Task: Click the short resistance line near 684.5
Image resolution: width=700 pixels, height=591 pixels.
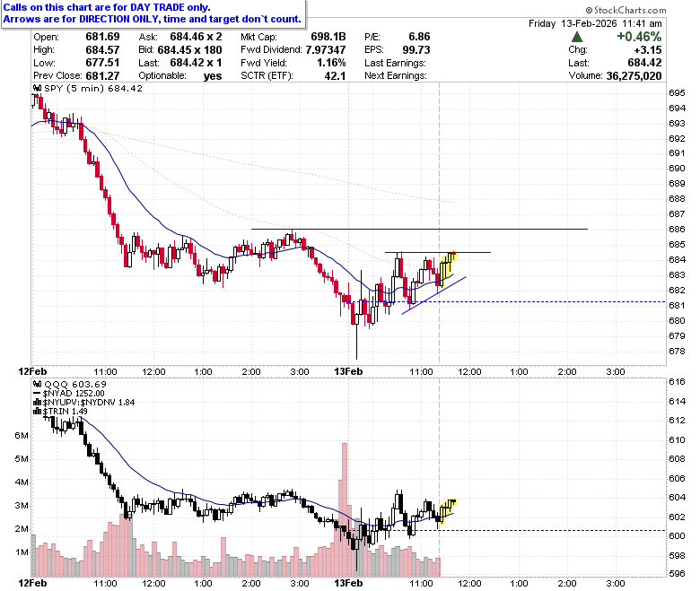Action: click(x=438, y=253)
